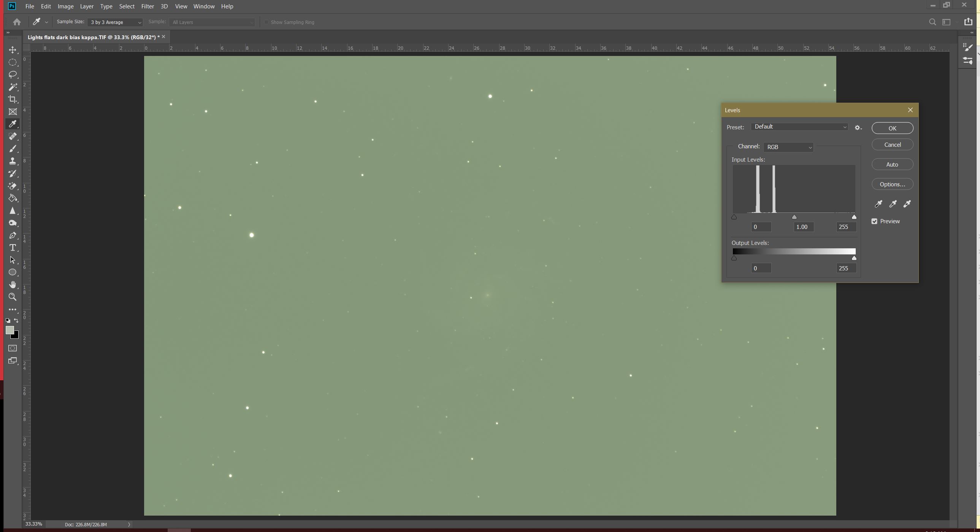Open the Filter menu
Image resolution: width=980 pixels, height=532 pixels.
pyautogui.click(x=147, y=6)
